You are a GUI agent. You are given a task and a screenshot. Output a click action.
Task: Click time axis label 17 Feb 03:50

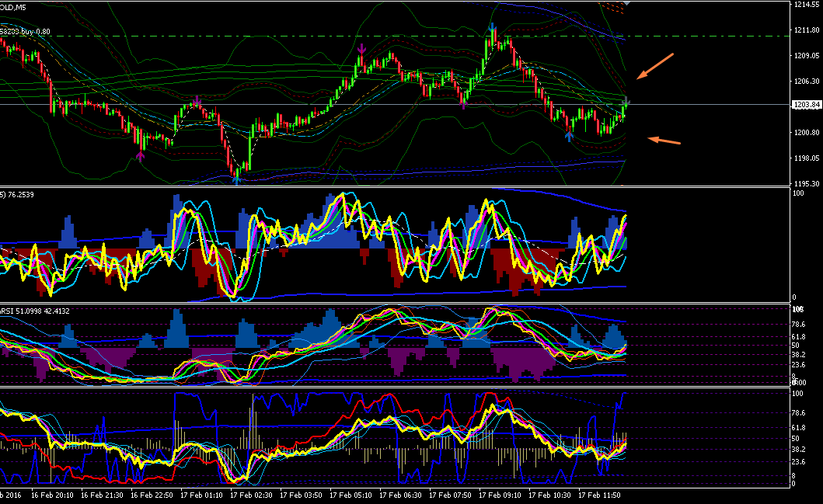tap(302, 495)
